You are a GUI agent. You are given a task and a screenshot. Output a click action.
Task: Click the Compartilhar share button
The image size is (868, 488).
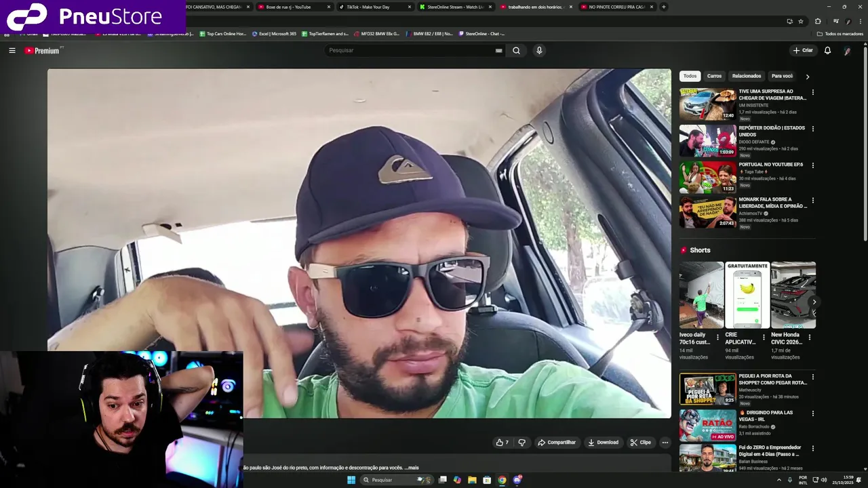557,442
